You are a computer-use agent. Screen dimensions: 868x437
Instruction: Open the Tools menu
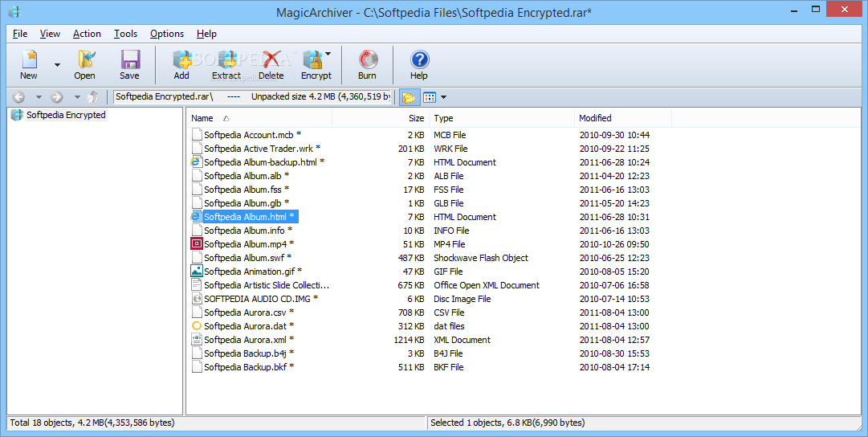[125, 34]
